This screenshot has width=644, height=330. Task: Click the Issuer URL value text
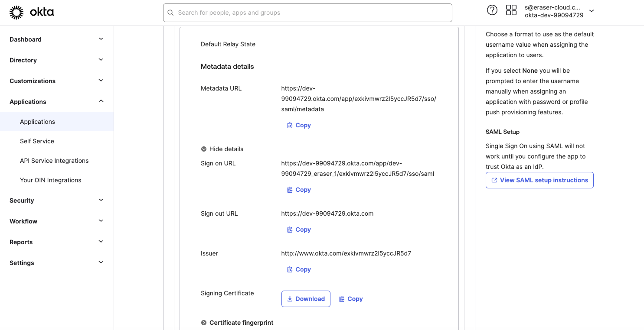click(x=346, y=253)
